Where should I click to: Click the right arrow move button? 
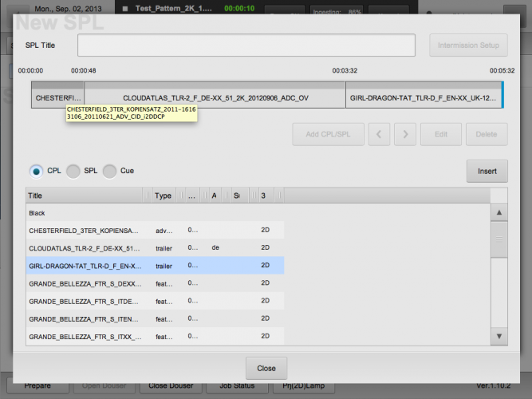[x=405, y=134]
